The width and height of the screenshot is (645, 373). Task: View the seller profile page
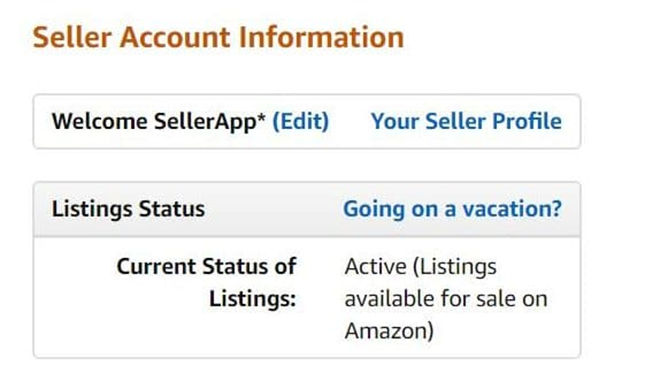(466, 121)
